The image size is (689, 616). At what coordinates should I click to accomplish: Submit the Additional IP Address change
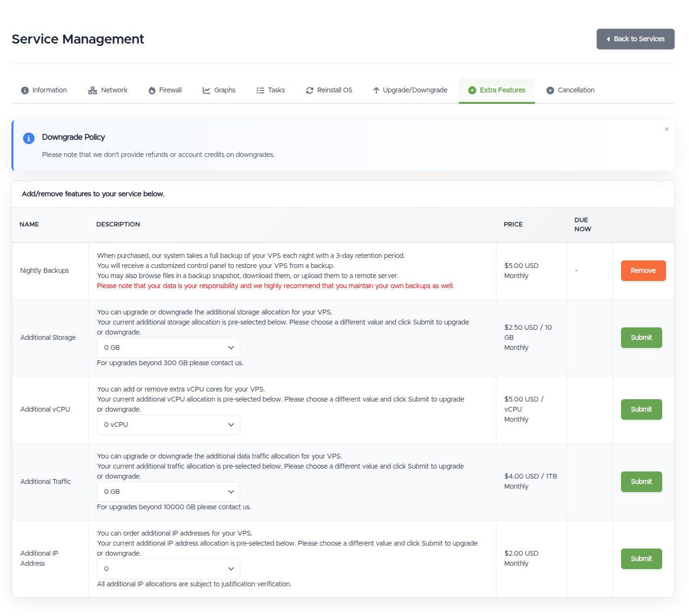pyautogui.click(x=641, y=559)
